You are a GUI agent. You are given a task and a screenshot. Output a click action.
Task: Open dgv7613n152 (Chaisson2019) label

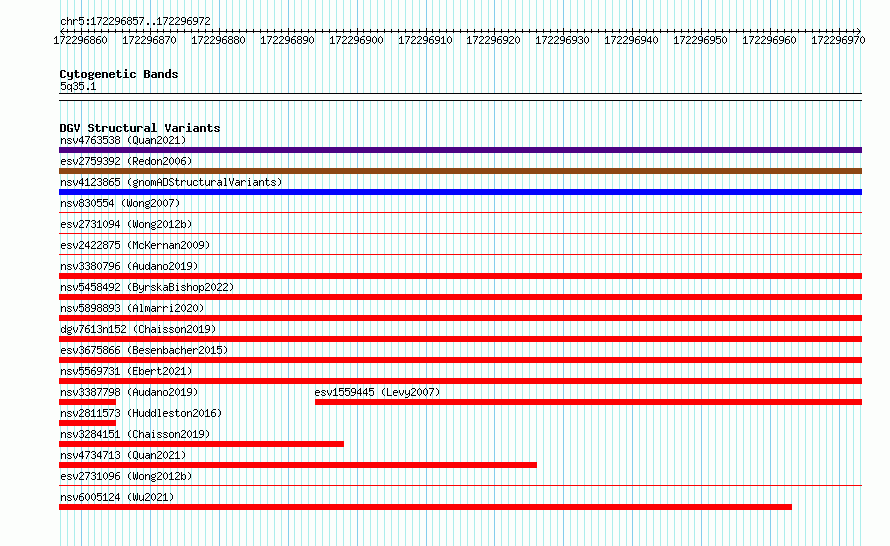(x=138, y=329)
